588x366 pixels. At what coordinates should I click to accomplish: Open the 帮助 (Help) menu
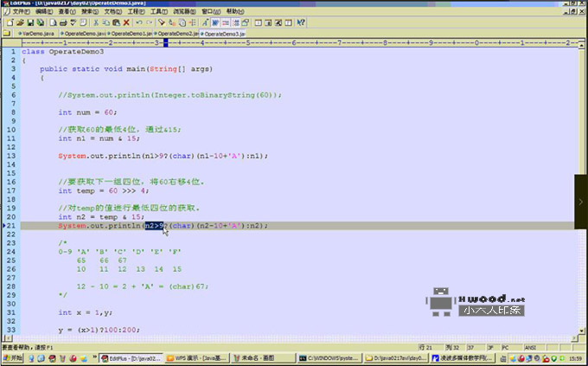click(235, 11)
